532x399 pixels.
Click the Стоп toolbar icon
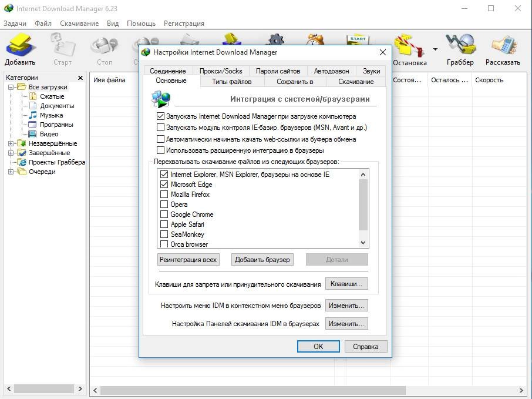104,49
